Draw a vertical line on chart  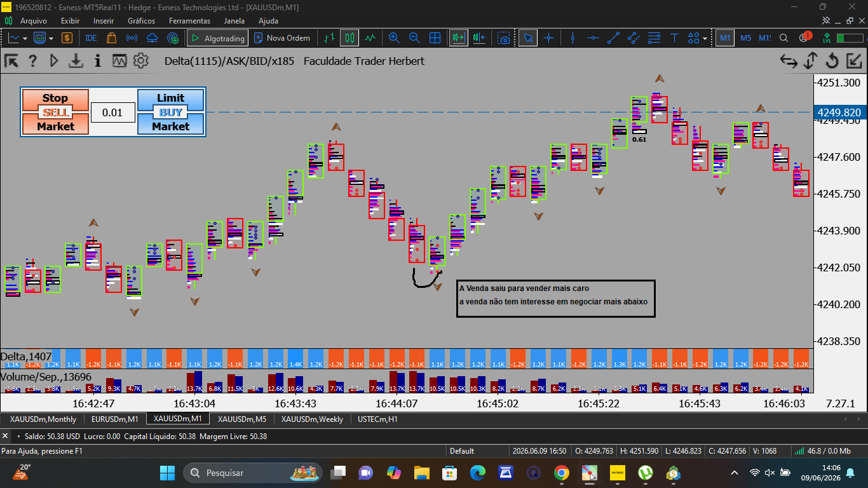point(573,38)
